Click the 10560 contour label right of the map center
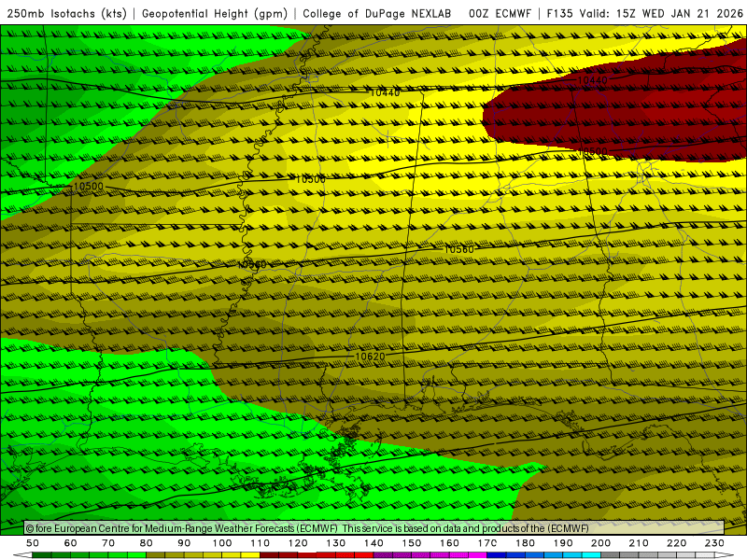Screen dimensions: 747x560 pos(459,249)
